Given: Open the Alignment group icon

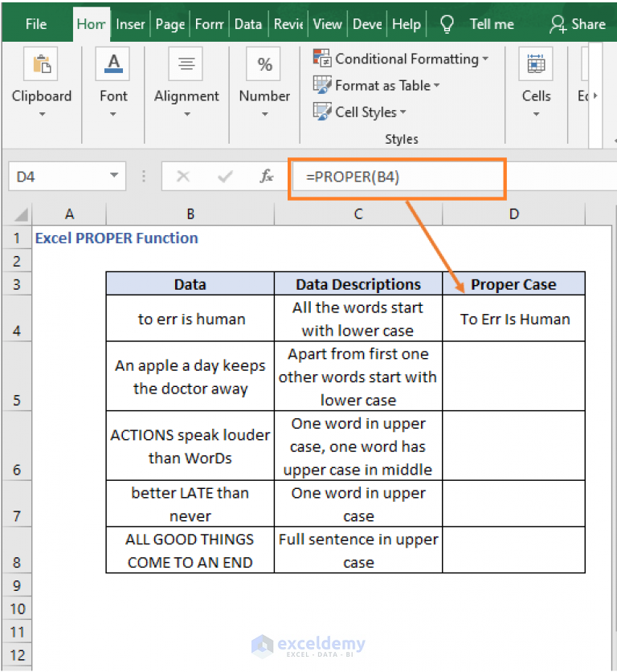Looking at the screenshot, I should point(186,64).
